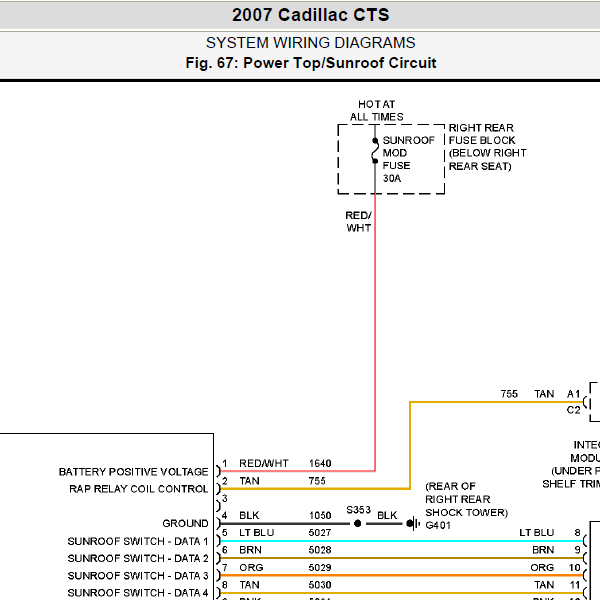Click the "TAN" label near terminal 11
The width and height of the screenshot is (600, 600).
(x=544, y=585)
